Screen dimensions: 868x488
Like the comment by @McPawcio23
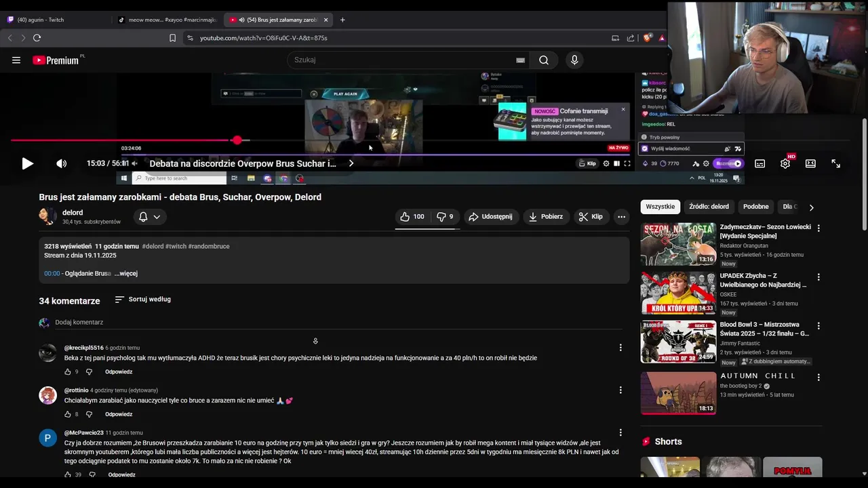[x=67, y=474]
